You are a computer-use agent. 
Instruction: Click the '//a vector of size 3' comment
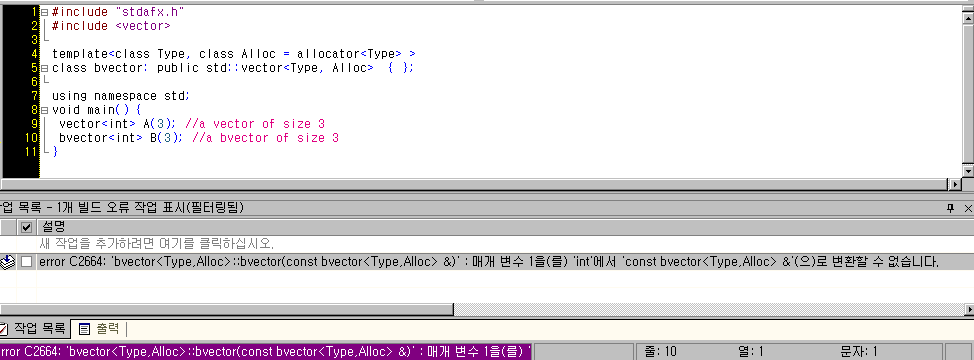coord(255,124)
